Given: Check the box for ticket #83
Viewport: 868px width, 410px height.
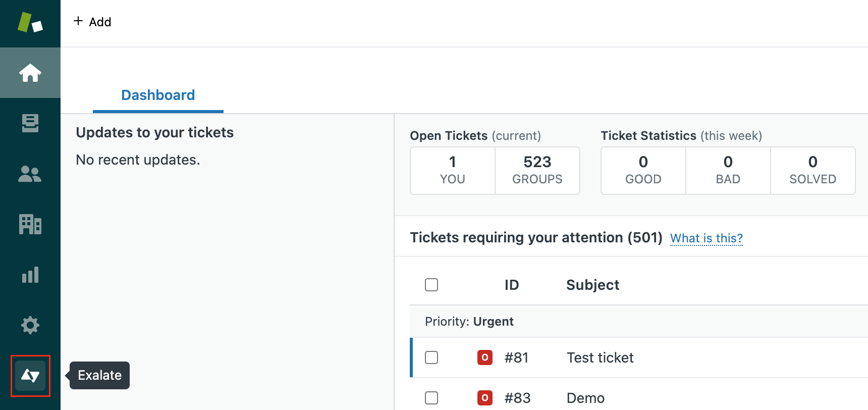Looking at the screenshot, I should [x=431, y=398].
